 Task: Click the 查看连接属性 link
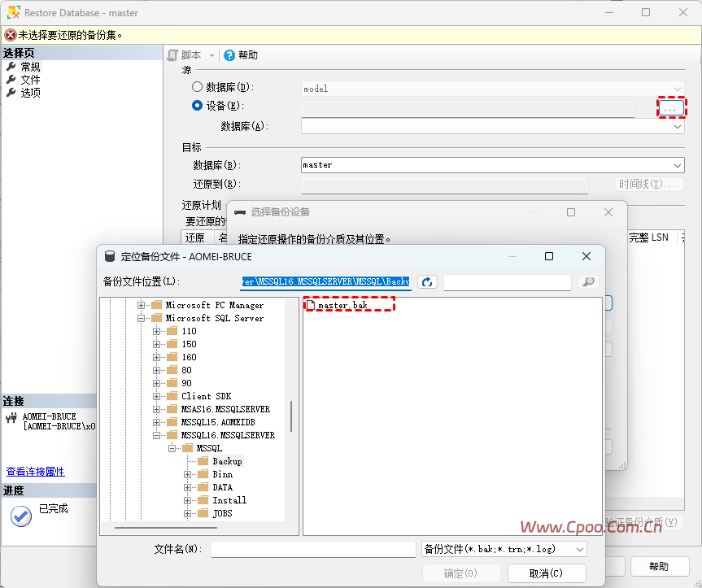point(35,472)
